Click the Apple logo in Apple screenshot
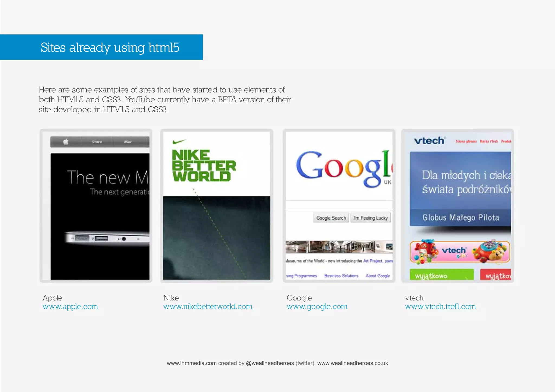 66,142
